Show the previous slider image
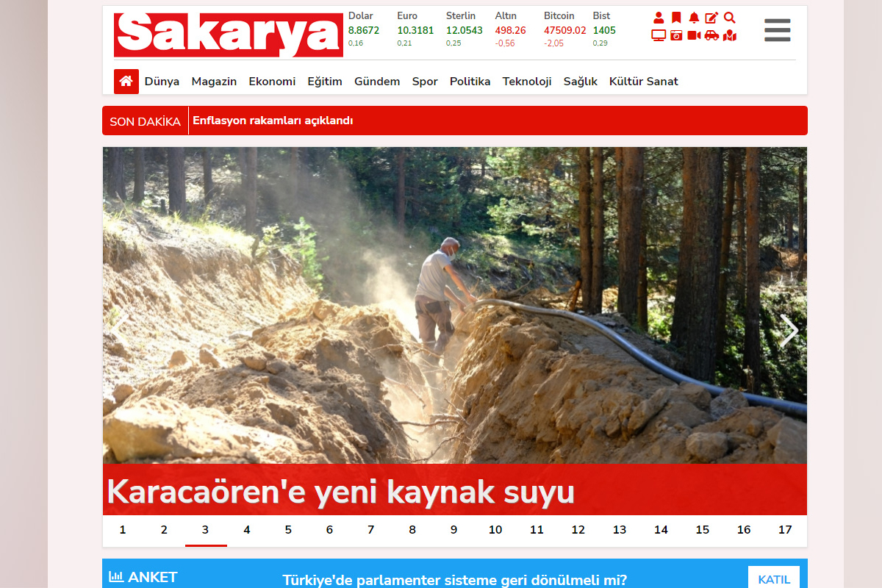The image size is (882, 588). click(x=121, y=331)
